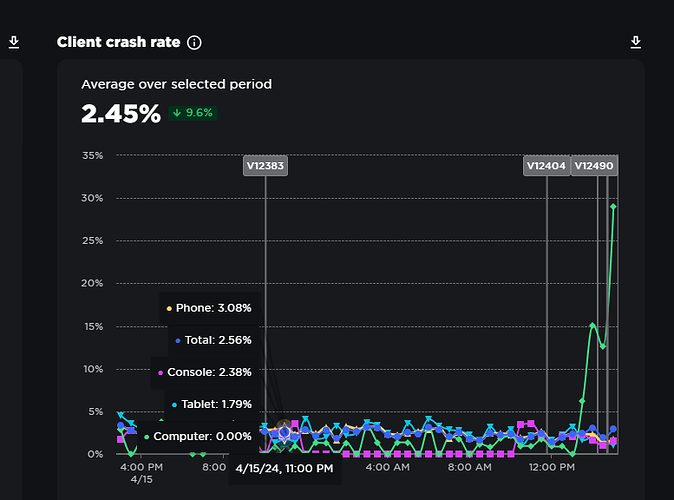Click the Client crash rate heading
The width and height of the screenshot is (674, 500).
click(x=119, y=42)
